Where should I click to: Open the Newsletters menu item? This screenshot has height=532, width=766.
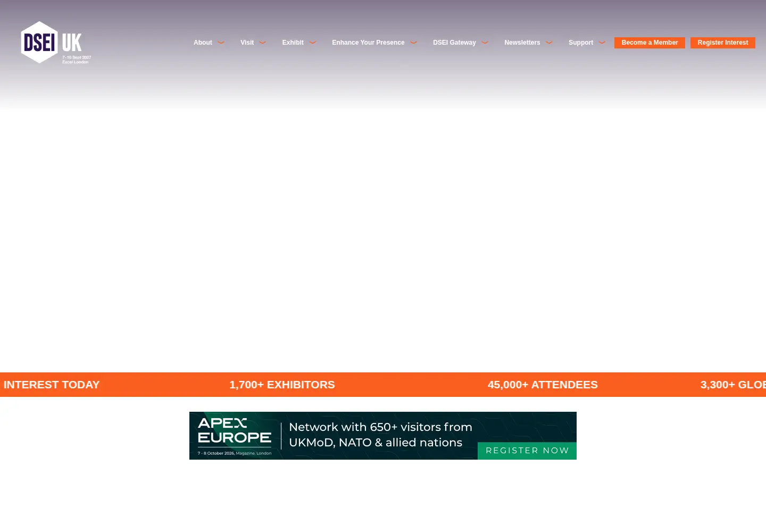pos(522,43)
